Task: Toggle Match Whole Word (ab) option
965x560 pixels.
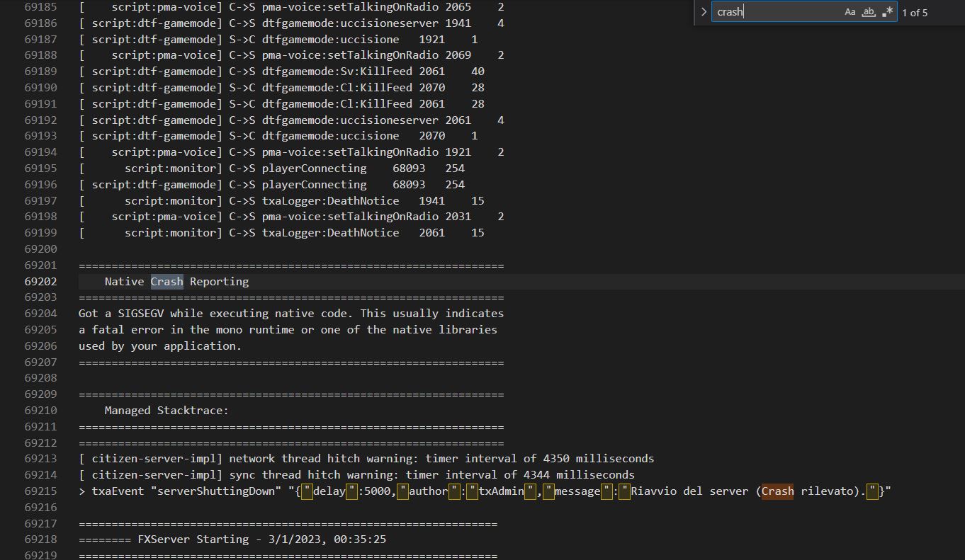Action: [x=869, y=12]
